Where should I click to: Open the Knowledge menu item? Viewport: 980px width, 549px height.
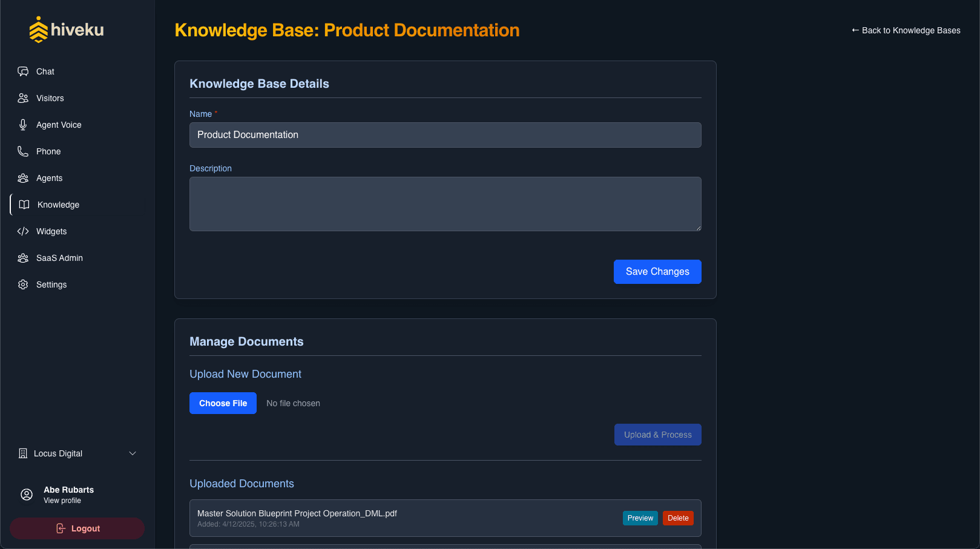pos(58,205)
